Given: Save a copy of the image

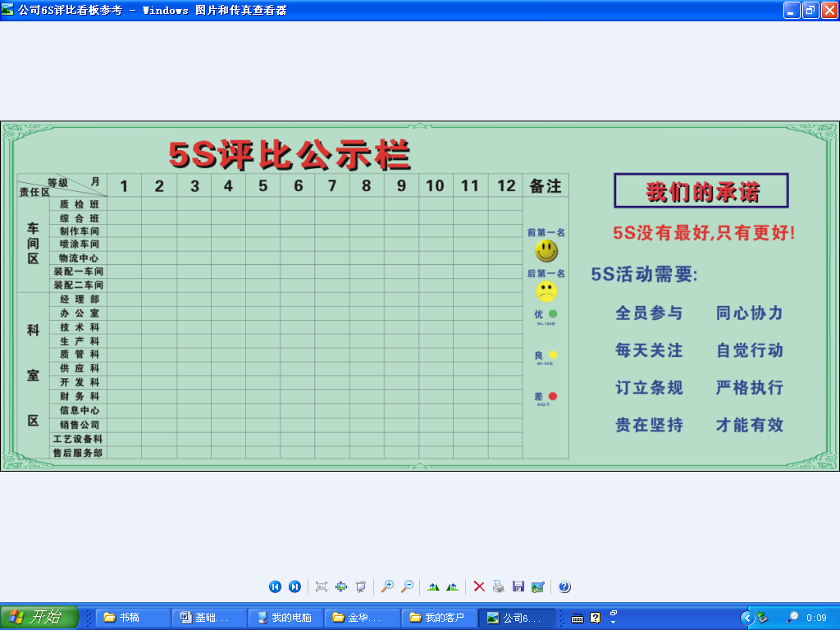Looking at the screenshot, I should tap(518, 587).
